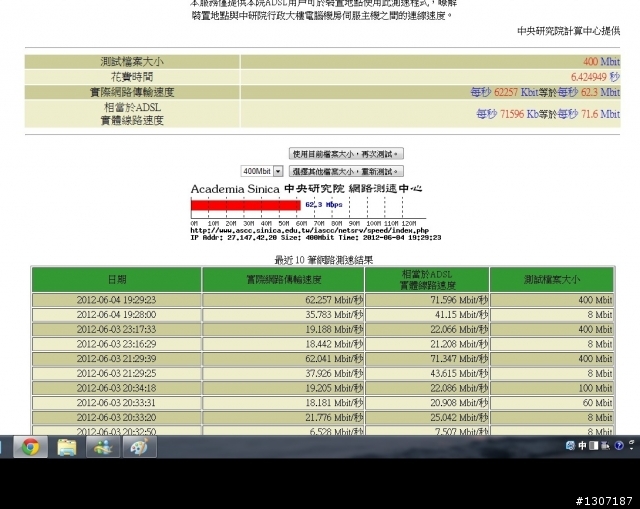Click the 71.596 Mbit/秒 ADSL cell
Image resolution: width=640 pixels, height=509 pixels.
coord(427,300)
